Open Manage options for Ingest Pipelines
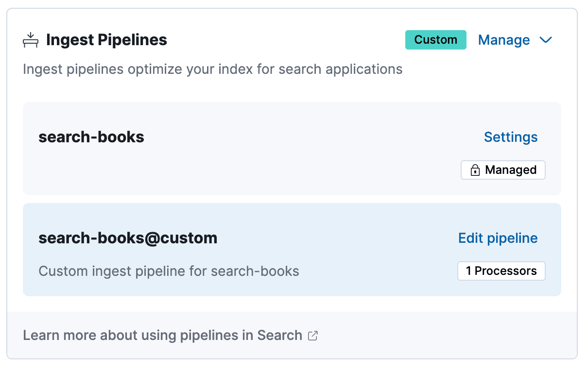This screenshot has height=372, width=588. [504, 40]
